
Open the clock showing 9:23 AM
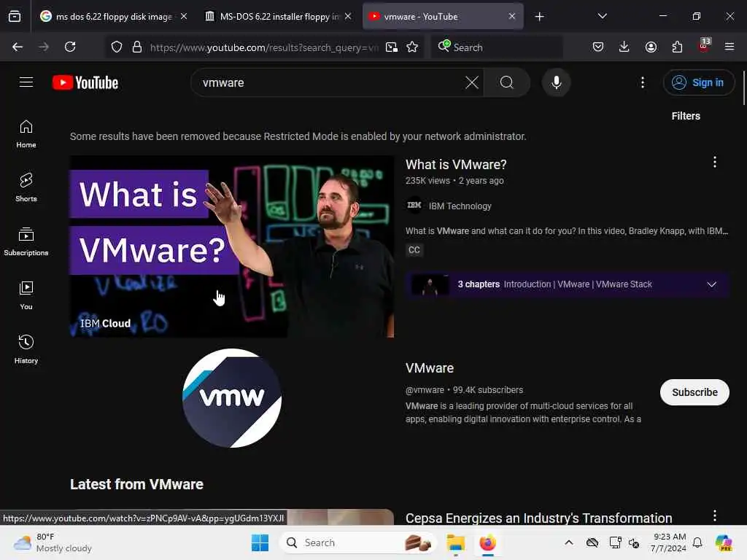coord(668,542)
